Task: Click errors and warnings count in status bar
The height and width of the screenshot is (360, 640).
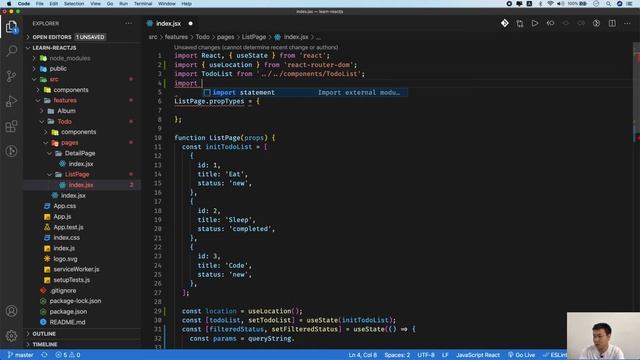Action: coord(68,355)
